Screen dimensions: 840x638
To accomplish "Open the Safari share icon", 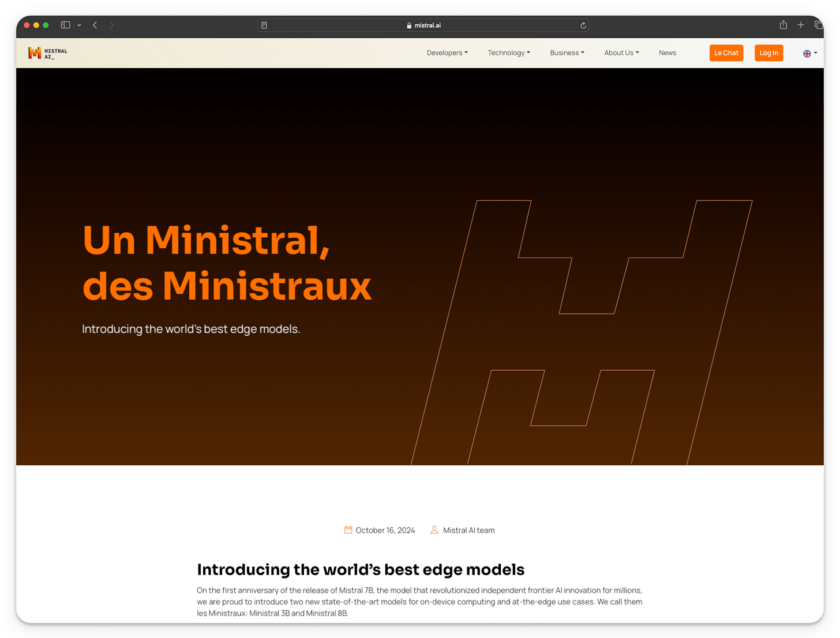I will coord(783,24).
